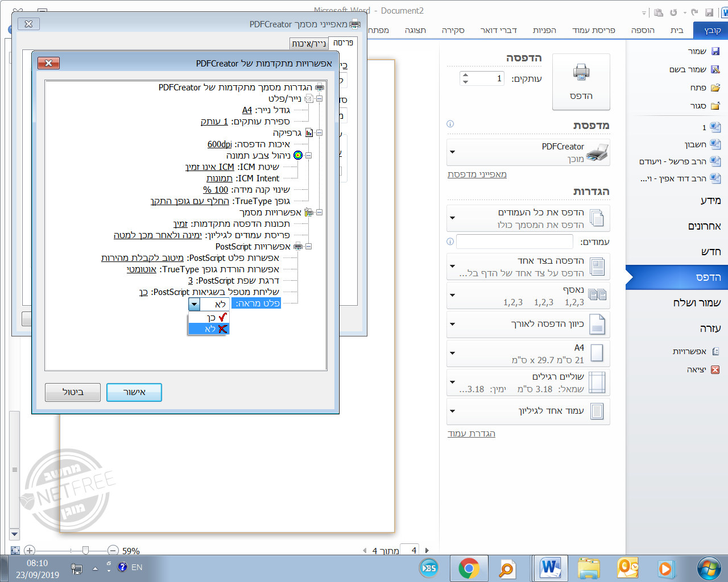Click the color wheel icon beside ניהול צבע תמונה
728x582 pixels.
tap(298, 155)
